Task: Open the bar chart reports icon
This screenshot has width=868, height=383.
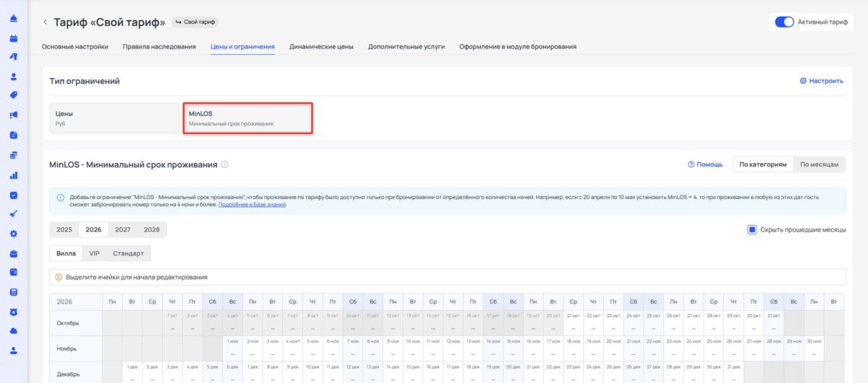Action: pos(14,174)
